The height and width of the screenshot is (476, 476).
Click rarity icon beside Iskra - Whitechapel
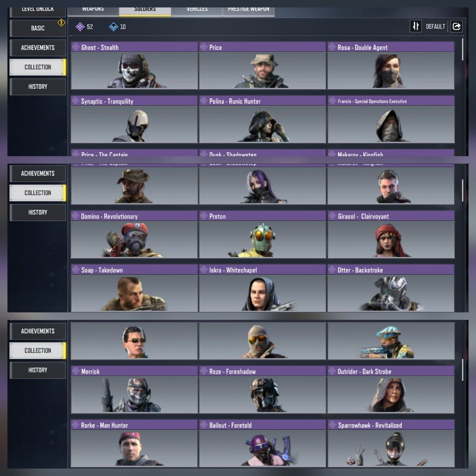(x=203, y=270)
